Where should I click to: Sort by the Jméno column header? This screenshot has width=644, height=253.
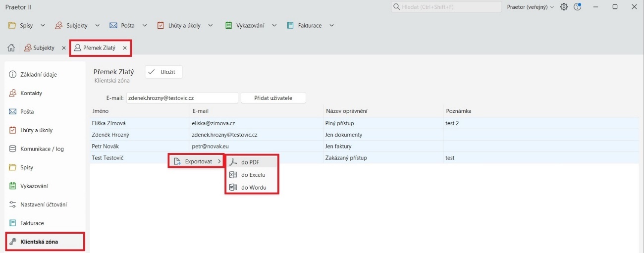point(140,111)
